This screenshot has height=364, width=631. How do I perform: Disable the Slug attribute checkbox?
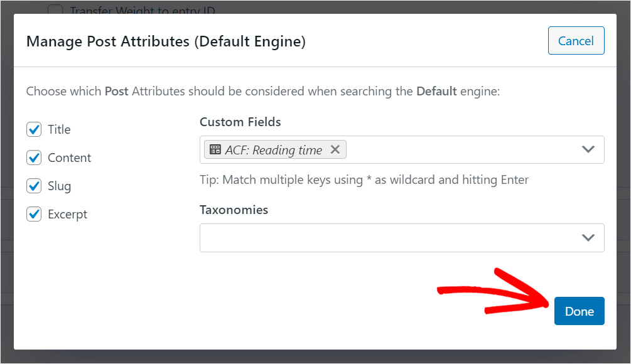34,186
